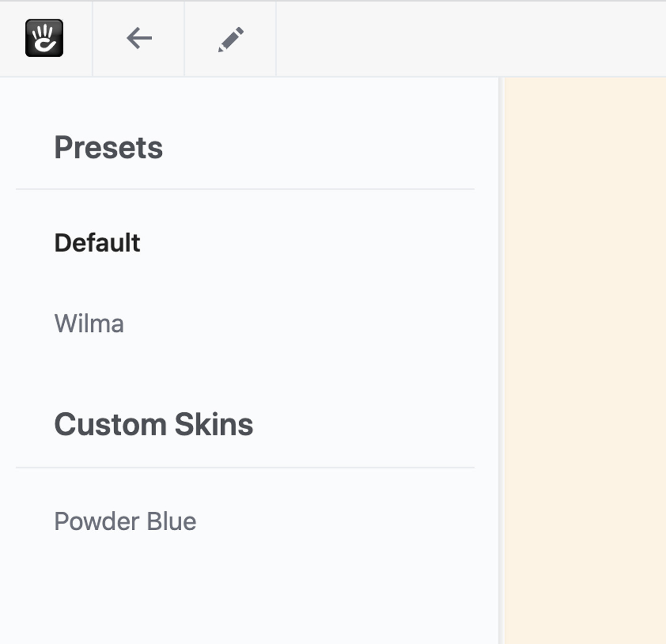Apply the Powder Blue custom skin
This screenshot has height=644, width=666.
click(125, 521)
